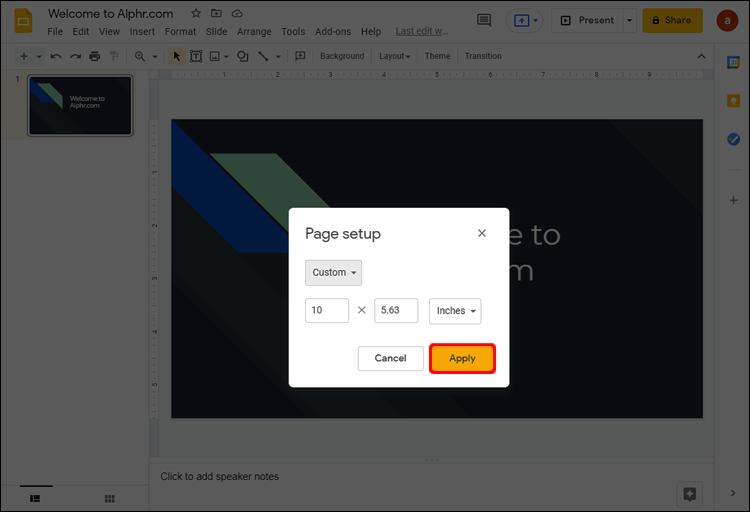Screen dimensions: 750x512
Task: Open the Format menu
Action: pos(180,32)
